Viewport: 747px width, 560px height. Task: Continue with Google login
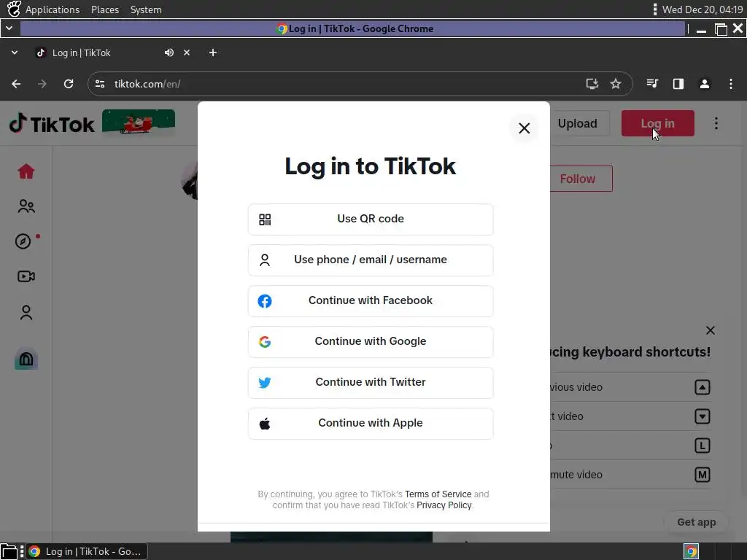[371, 342]
